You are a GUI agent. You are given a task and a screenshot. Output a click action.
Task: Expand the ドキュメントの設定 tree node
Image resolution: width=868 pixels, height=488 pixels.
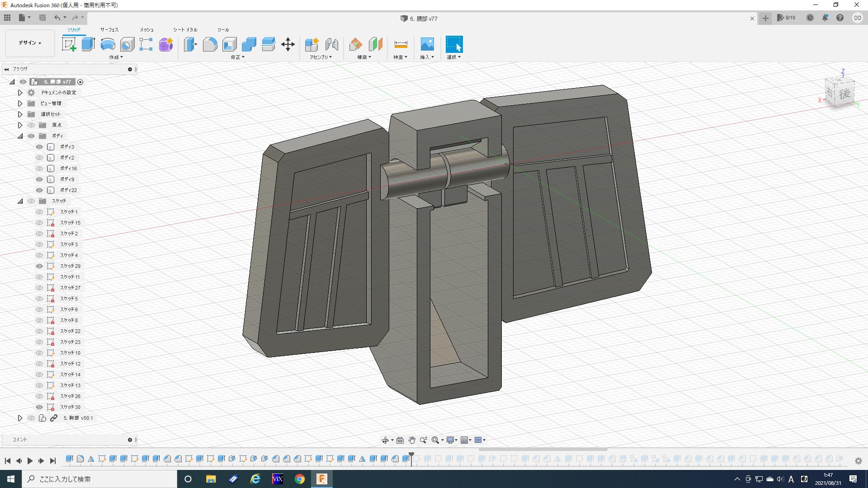[x=20, y=93]
